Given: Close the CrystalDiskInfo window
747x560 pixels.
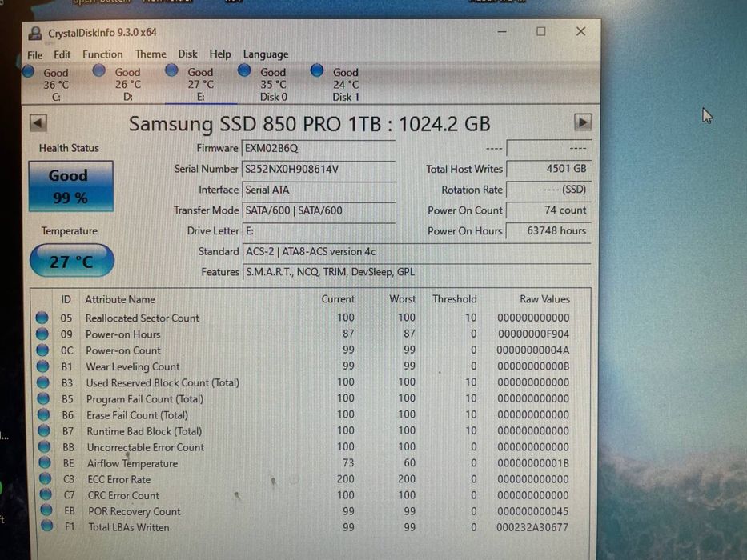Looking at the screenshot, I should [580, 31].
